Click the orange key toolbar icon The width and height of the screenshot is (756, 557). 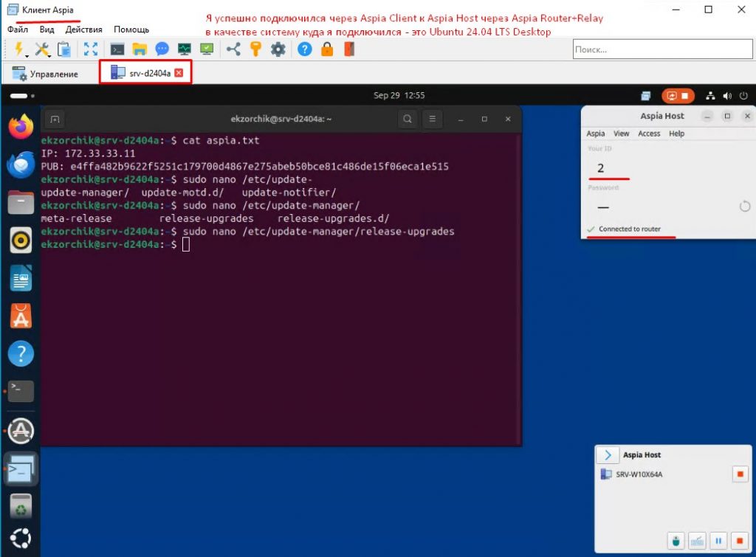pyautogui.click(x=256, y=49)
